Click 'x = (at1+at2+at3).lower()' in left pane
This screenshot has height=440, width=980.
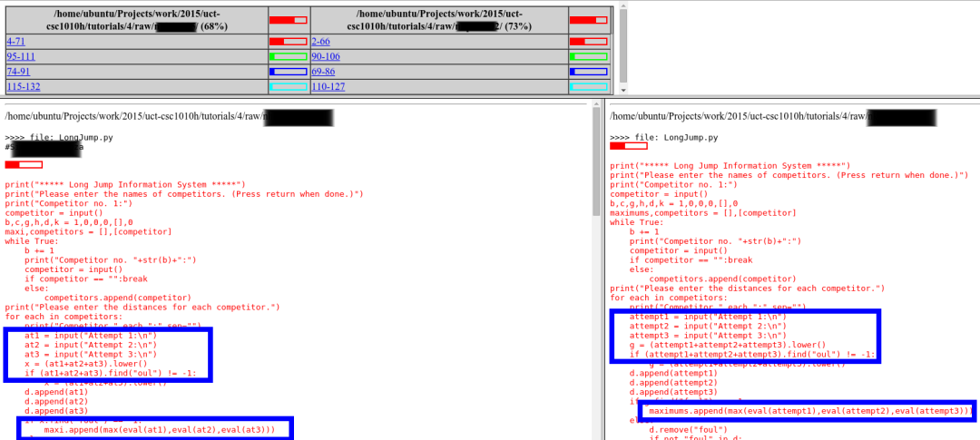[x=85, y=363]
